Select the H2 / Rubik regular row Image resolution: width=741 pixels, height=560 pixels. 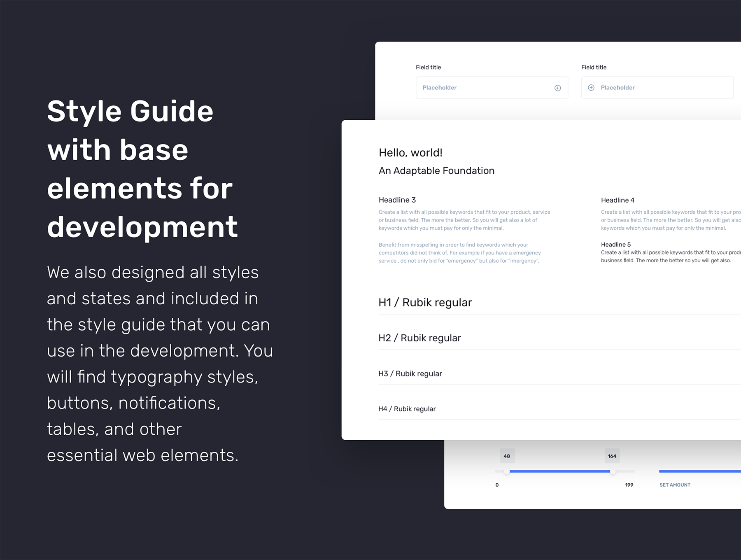click(x=419, y=338)
